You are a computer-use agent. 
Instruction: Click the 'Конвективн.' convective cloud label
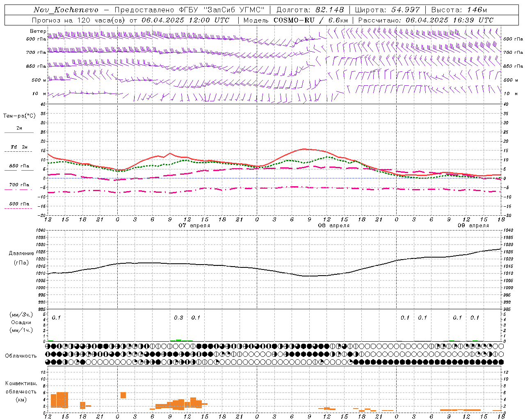pyautogui.click(x=21, y=383)
